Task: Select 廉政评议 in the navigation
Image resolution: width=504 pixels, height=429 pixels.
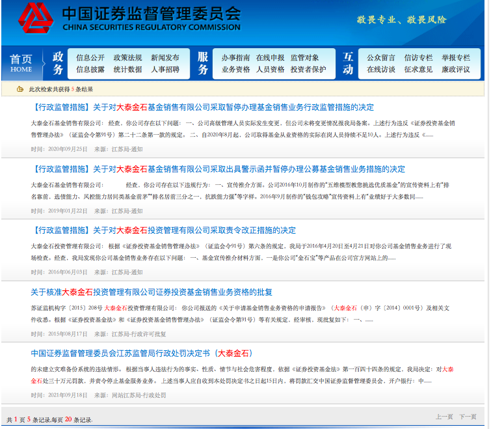Action: pyautogui.click(x=455, y=70)
